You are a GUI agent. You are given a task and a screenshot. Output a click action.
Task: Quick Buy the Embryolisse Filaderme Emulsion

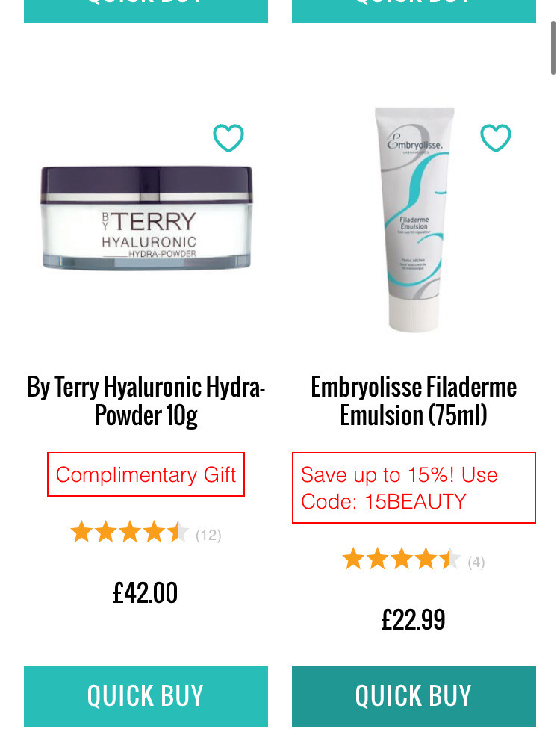click(x=414, y=696)
